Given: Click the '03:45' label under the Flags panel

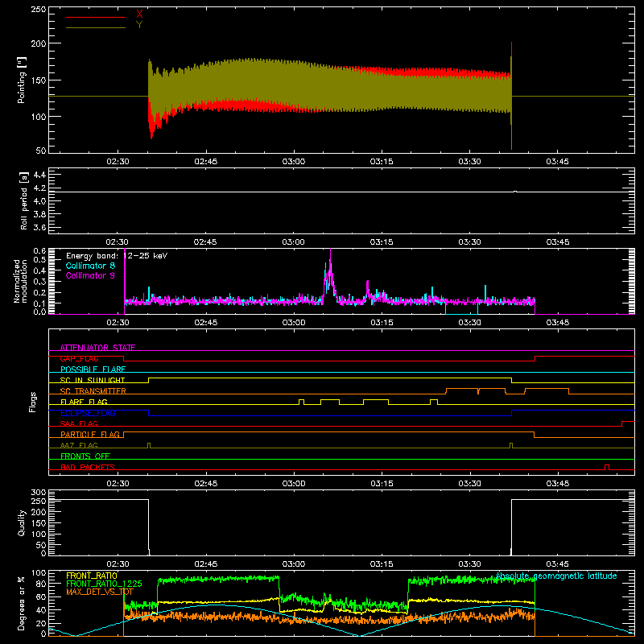Looking at the screenshot, I should [x=558, y=484].
